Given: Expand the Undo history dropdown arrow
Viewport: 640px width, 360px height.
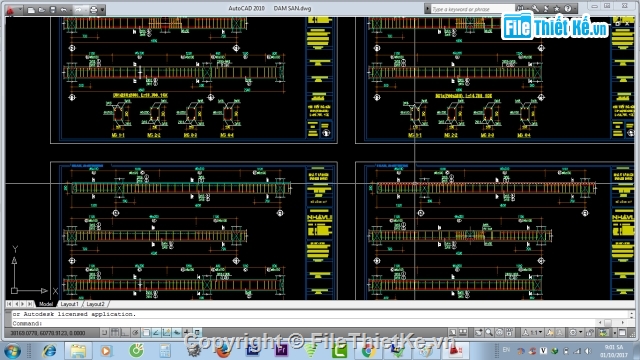Looking at the screenshot, I should pyautogui.click(x=70, y=10).
